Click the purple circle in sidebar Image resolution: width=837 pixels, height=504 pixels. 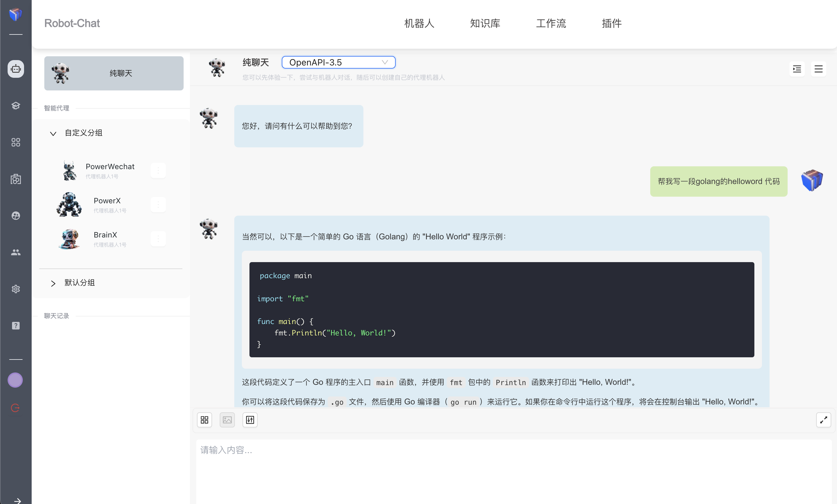pos(15,380)
